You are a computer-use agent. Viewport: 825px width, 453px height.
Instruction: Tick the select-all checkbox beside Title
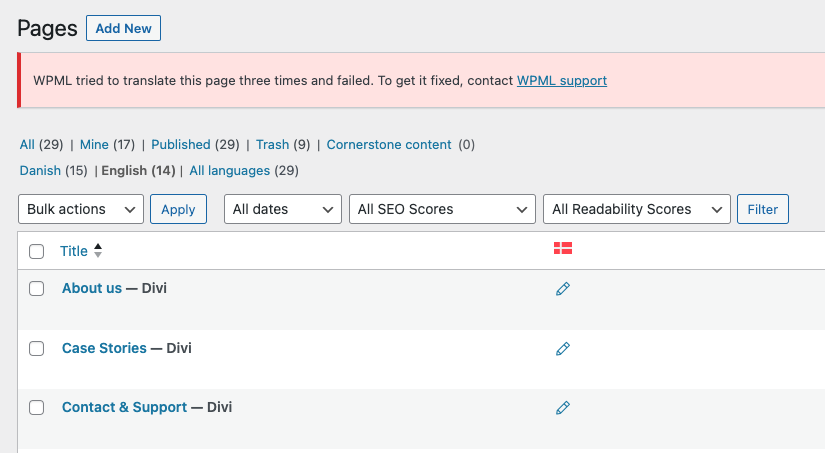coord(36,251)
